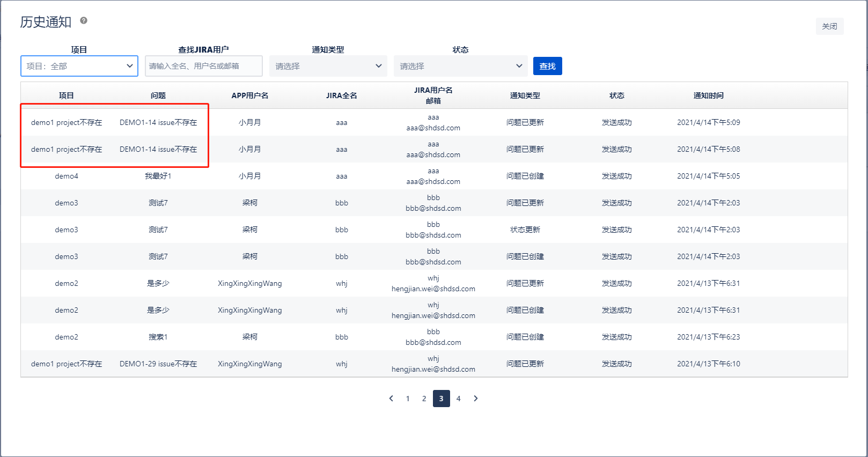
Task: Go to page 4
Action: click(x=458, y=399)
